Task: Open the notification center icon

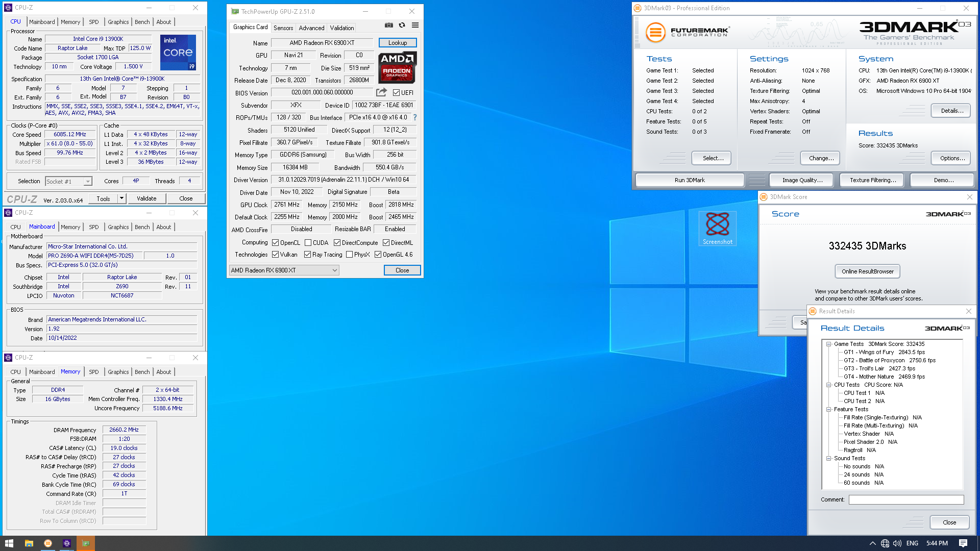Action: coord(963,543)
